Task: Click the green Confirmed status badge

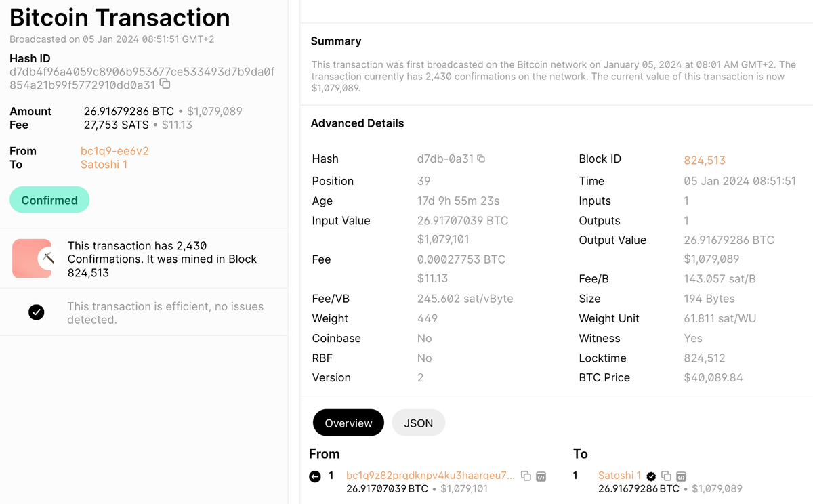Action: coord(49,200)
